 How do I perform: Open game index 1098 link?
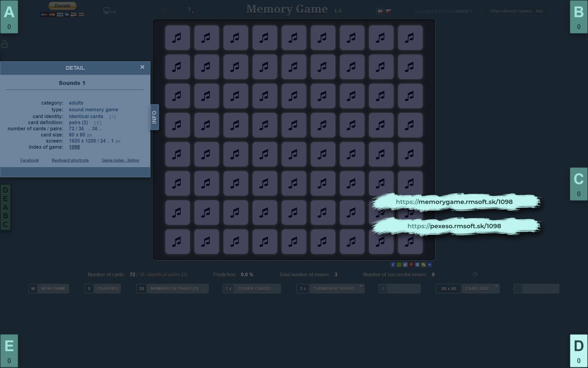click(74, 147)
